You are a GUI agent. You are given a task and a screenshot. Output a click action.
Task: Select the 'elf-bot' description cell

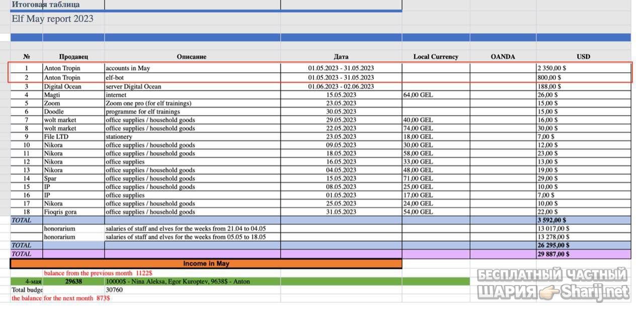pyautogui.click(x=192, y=77)
